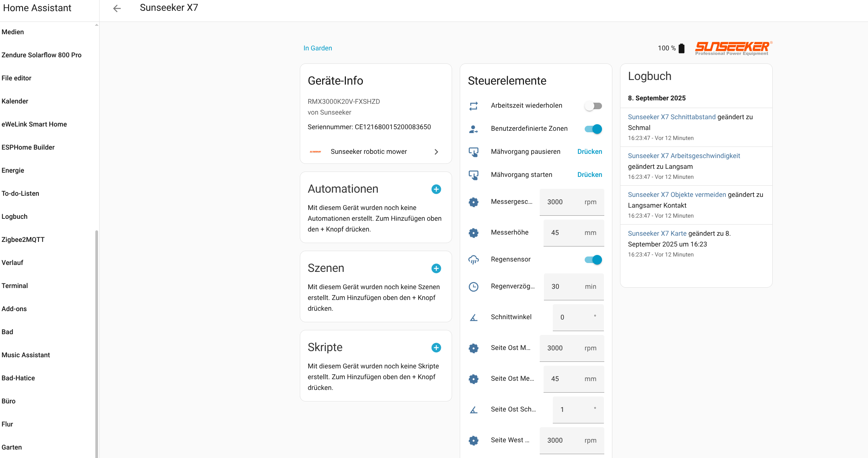868x458 pixels.
Task: Expand Sunseeker robotic mower integration chevron
Action: (x=436, y=152)
